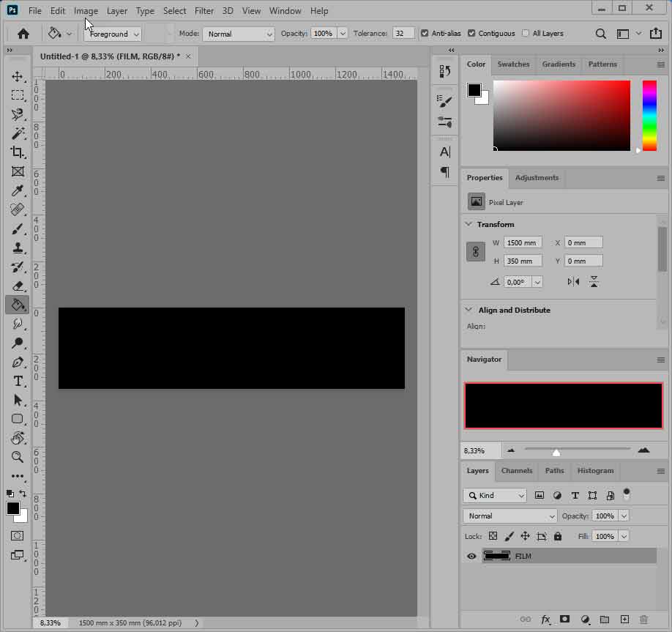This screenshot has height=632, width=672.
Task: Lock transparent pixels
Action: 493,536
